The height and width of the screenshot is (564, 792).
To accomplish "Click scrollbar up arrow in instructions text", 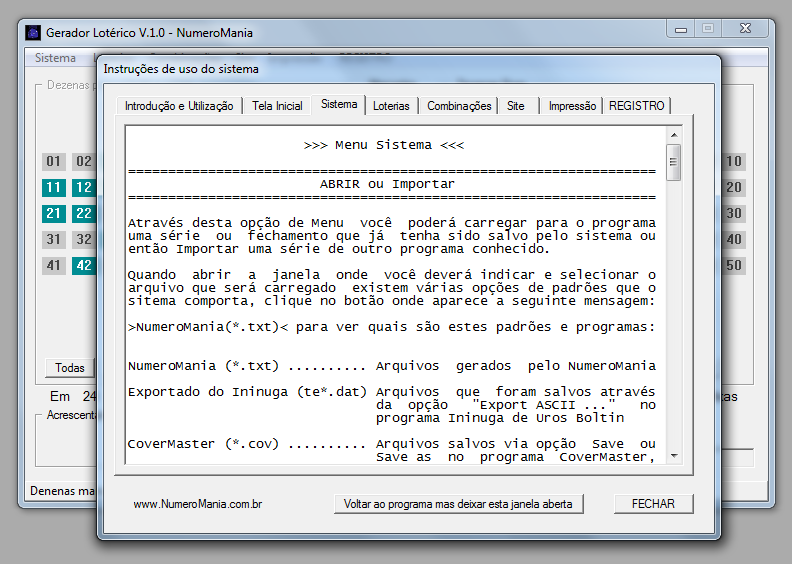I will point(674,135).
